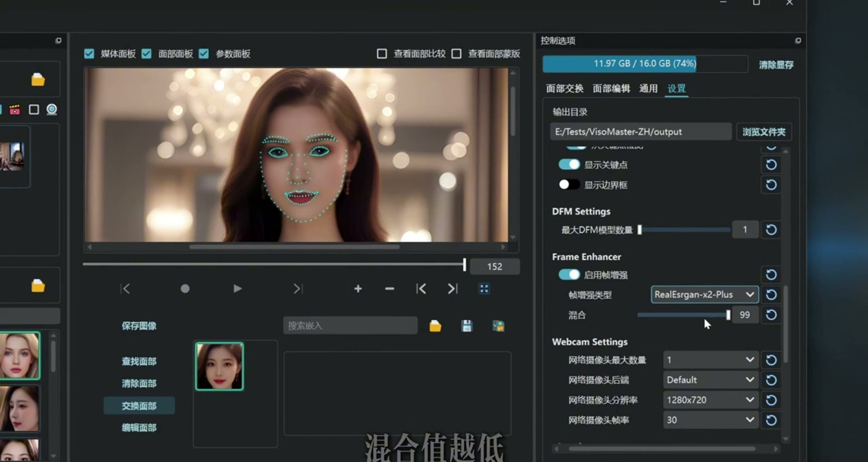
Task: Click the 保存图像 button
Action: 139,326
